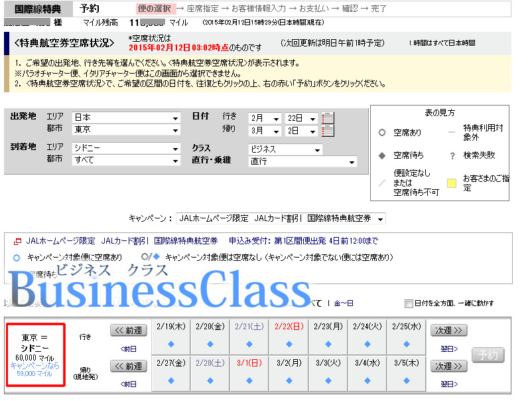Click the 3/1(日) return date header
Screen dimensions: 532x401
click(249, 362)
